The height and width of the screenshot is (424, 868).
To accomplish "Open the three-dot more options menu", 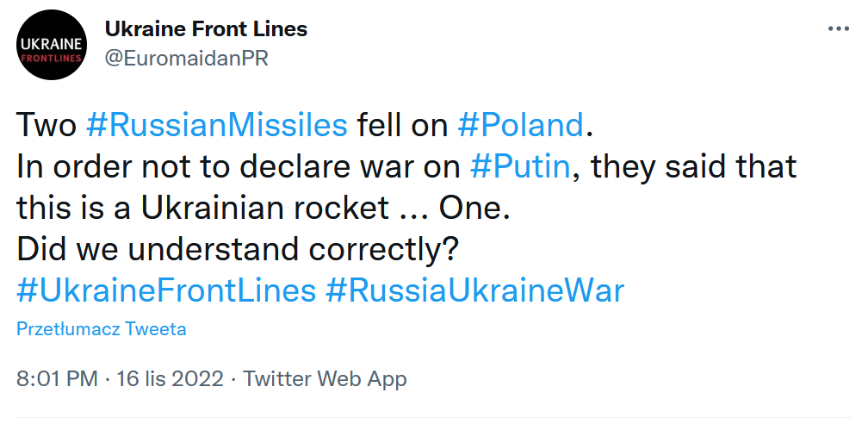I will tap(838, 28).
